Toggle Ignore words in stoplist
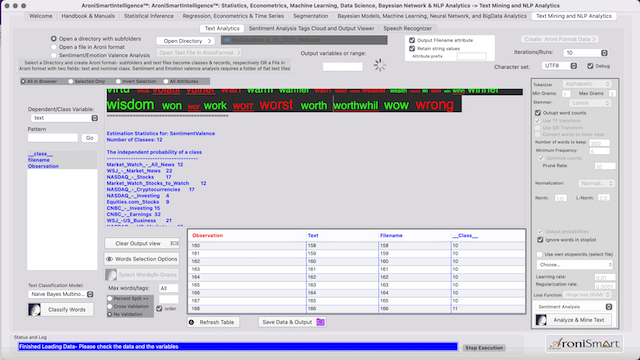Screen dimensions: 640x360 (x=540, y=240)
